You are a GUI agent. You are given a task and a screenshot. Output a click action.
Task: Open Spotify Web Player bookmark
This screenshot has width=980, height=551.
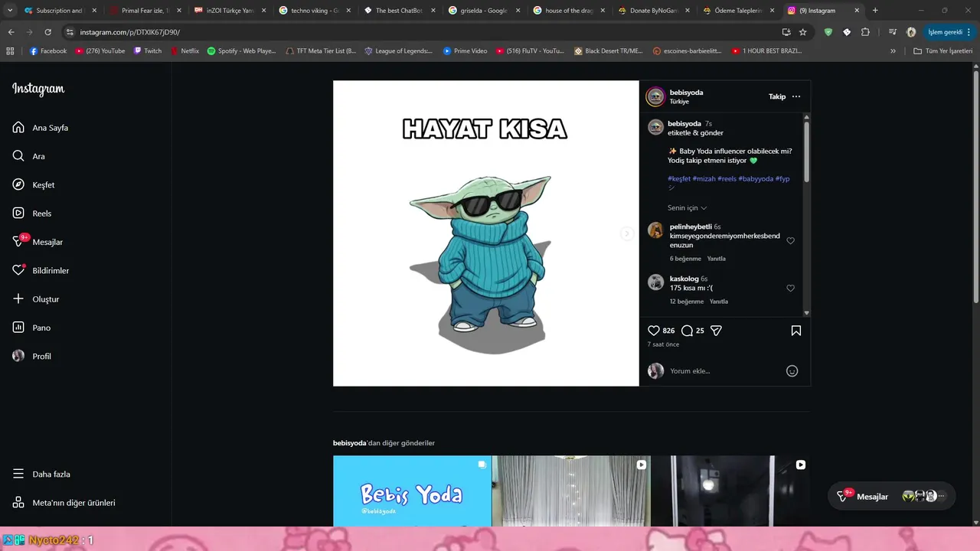point(242,51)
